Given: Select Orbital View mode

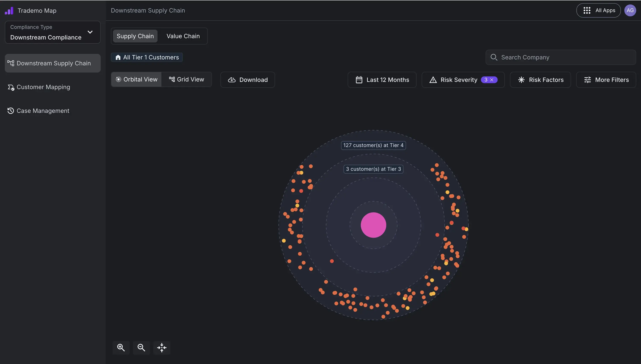Looking at the screenshot, I should tap(137, 79).
